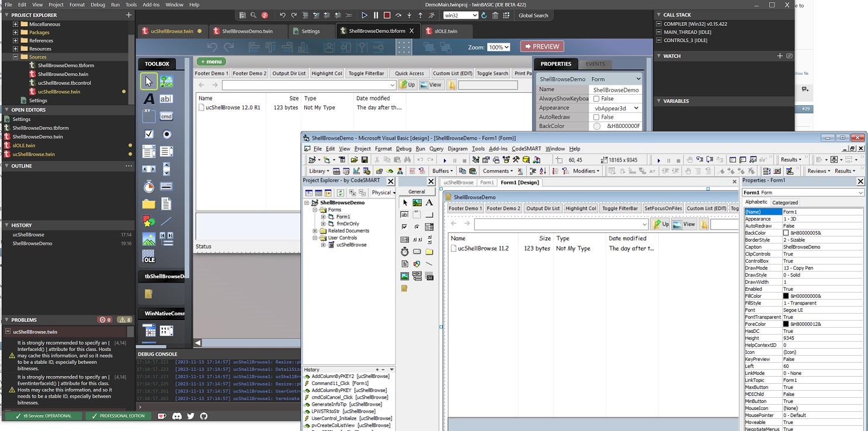868x431 pixels.
Task: Open ShellBrowseDemo.tbform in the Sources tree
Action: click(x=66, y=65)
